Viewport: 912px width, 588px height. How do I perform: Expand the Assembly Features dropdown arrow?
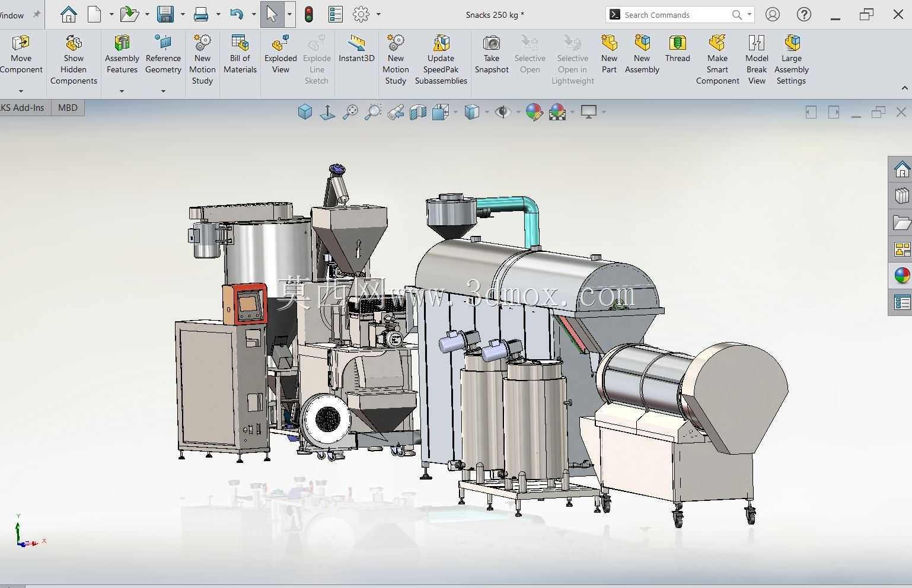(122, 91)
